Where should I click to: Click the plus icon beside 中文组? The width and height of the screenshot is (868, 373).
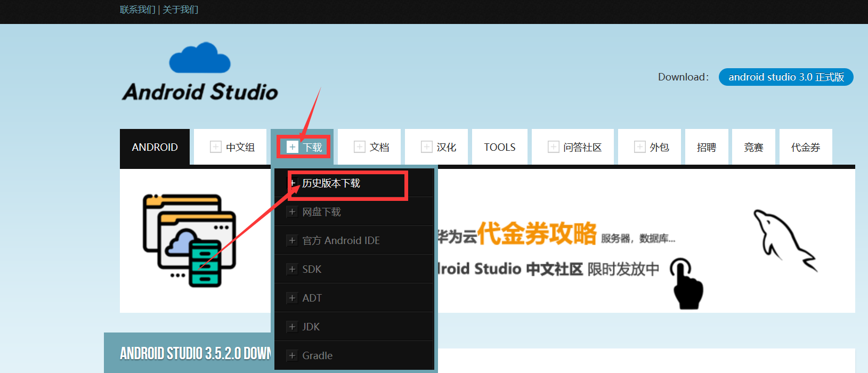[x=215, y=147]
